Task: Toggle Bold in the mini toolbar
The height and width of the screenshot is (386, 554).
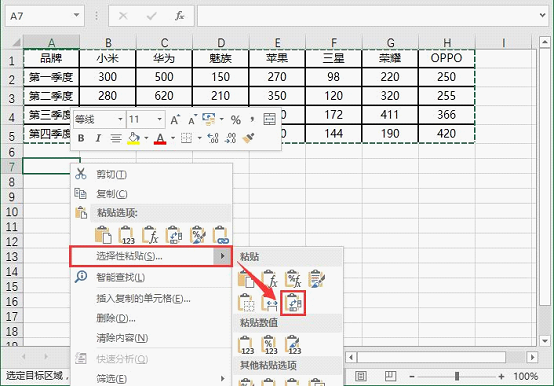Action: (81, 138)
